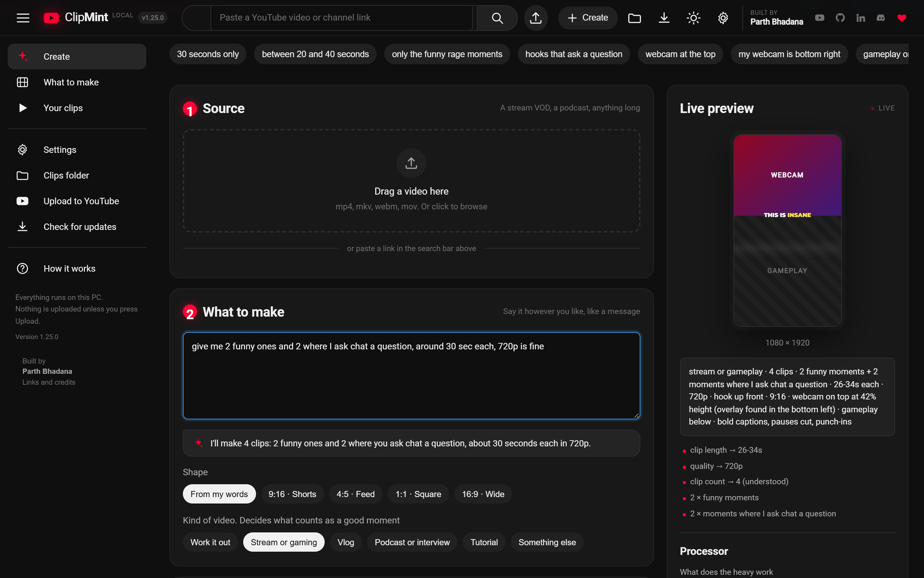This screenshot has height=578, width=924.
Task: Open the LinkedIn icon
Action: [860, 18]
